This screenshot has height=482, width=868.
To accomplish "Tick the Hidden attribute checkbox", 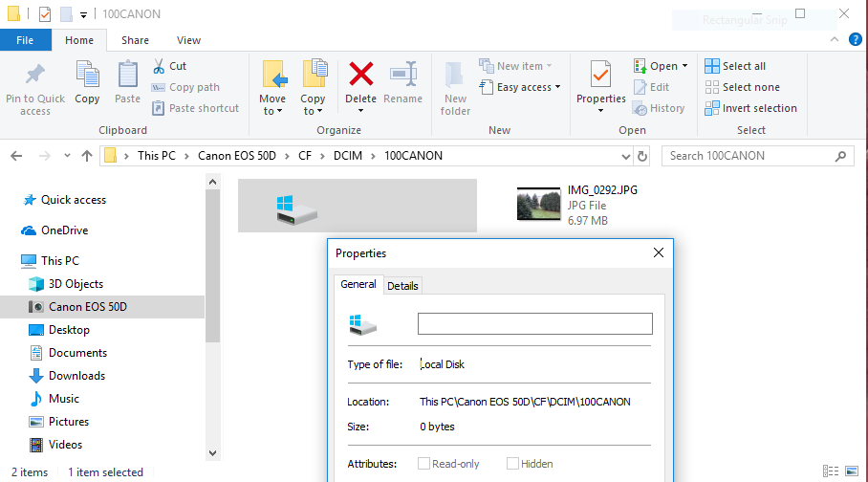I will (513, 464).
